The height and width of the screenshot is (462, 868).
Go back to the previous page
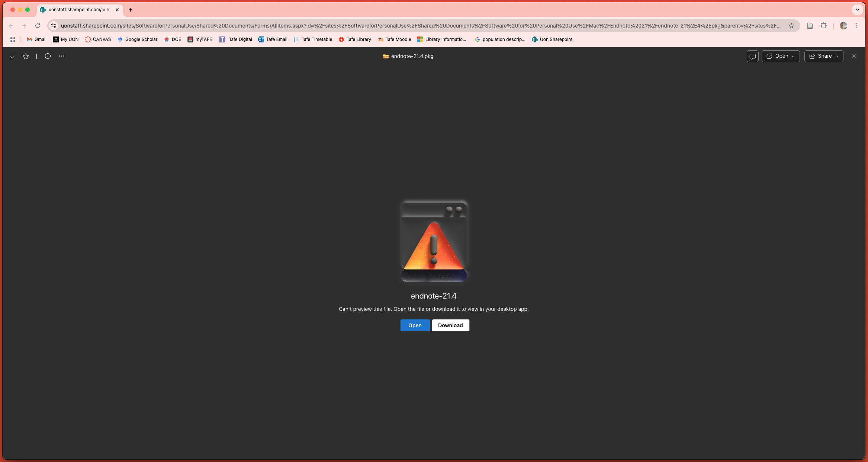[10, 26]
